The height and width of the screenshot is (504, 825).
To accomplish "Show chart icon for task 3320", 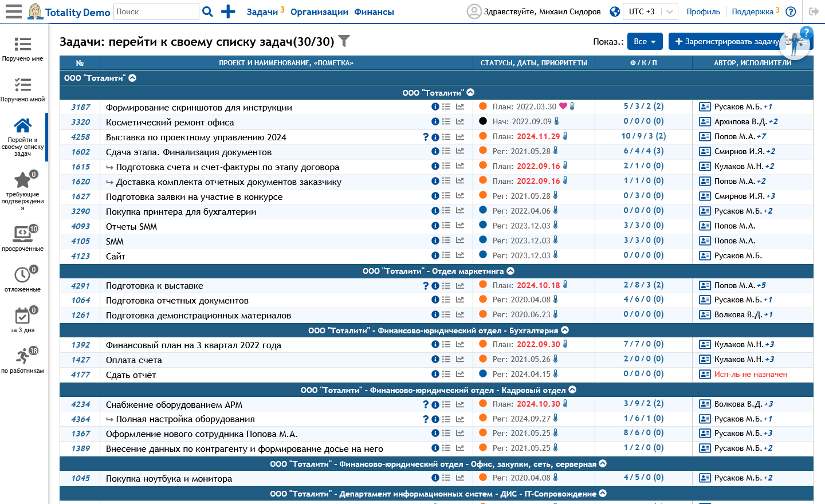I will click(459, 121).
